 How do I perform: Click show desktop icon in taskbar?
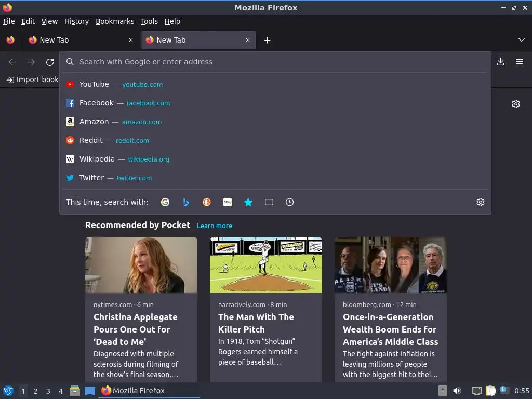[90, 391]
